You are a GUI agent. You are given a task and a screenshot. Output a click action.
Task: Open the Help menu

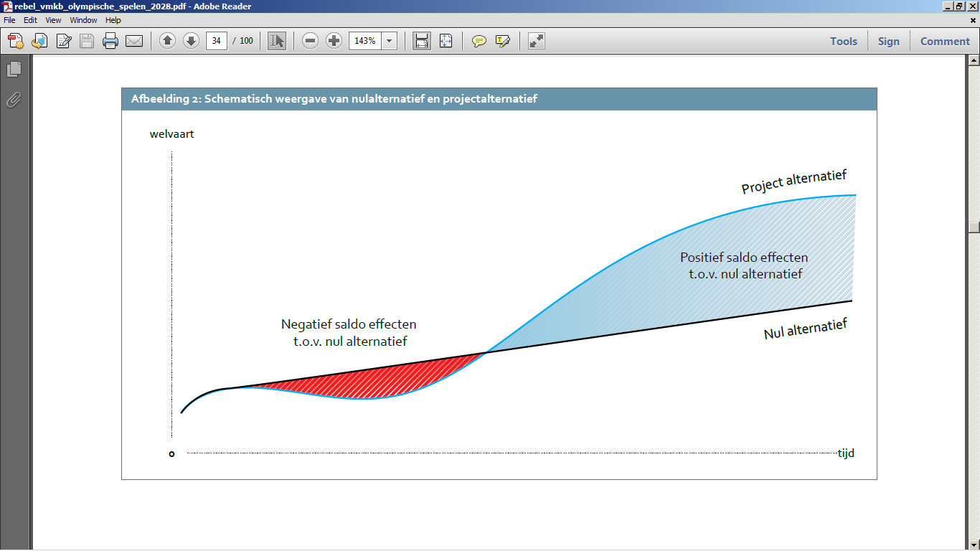tap(113, 20)
